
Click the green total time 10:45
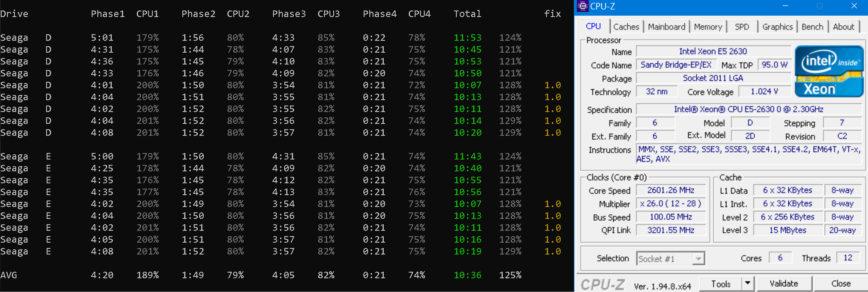coord(467,50)
